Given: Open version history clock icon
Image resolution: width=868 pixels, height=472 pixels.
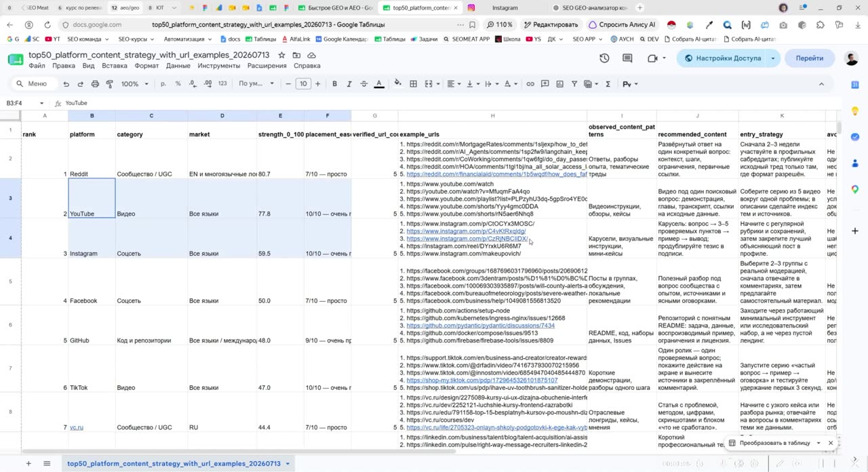Looking at the screenshot, I should coord(604,58).
